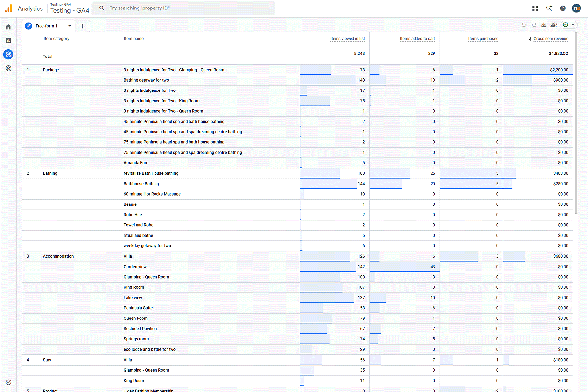
Task: Focus the property ID search field
Action: pos(183,8)
